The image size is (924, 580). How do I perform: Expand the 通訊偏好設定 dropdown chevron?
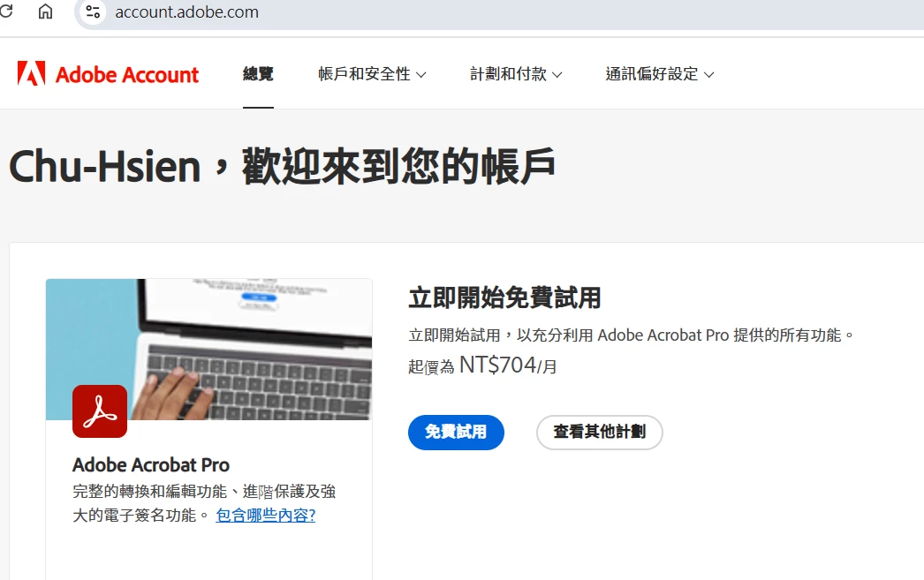pyautogui.click(x=709, y=75)
